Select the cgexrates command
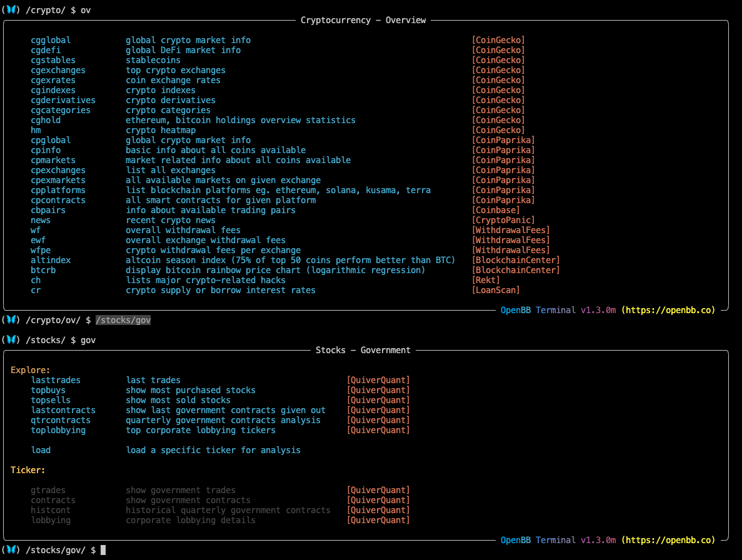This screenshot has height=560, width=742. pyautogui.click(x=53, y=80)
